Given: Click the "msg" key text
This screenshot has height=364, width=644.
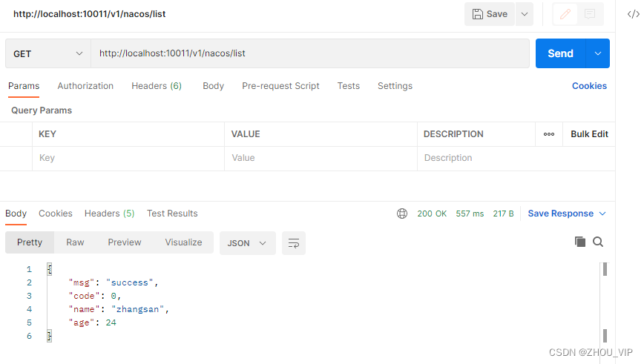Looking at the screenshot, I should pyautogui.click(x=82, y=282).
